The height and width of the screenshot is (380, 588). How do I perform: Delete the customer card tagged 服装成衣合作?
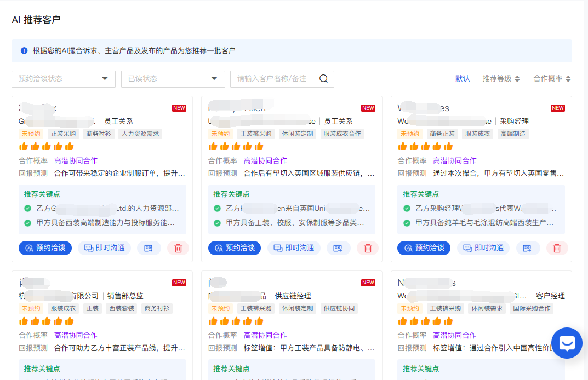click(368, 248)
